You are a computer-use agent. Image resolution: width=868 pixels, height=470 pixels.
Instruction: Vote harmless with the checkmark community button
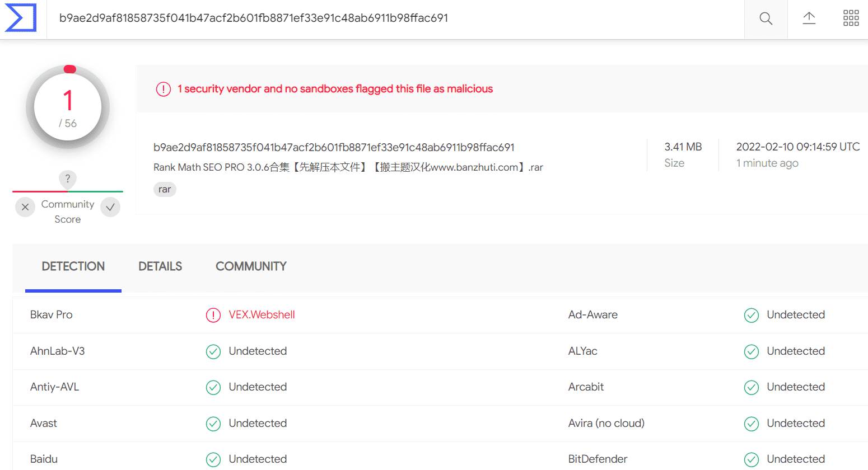[x=110, y=207]
